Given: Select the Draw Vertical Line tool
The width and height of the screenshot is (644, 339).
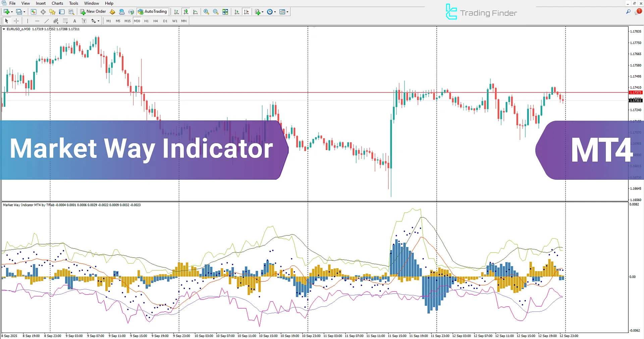Looking at the screenshot, I should pyautogui.click(x=28, y=21).
